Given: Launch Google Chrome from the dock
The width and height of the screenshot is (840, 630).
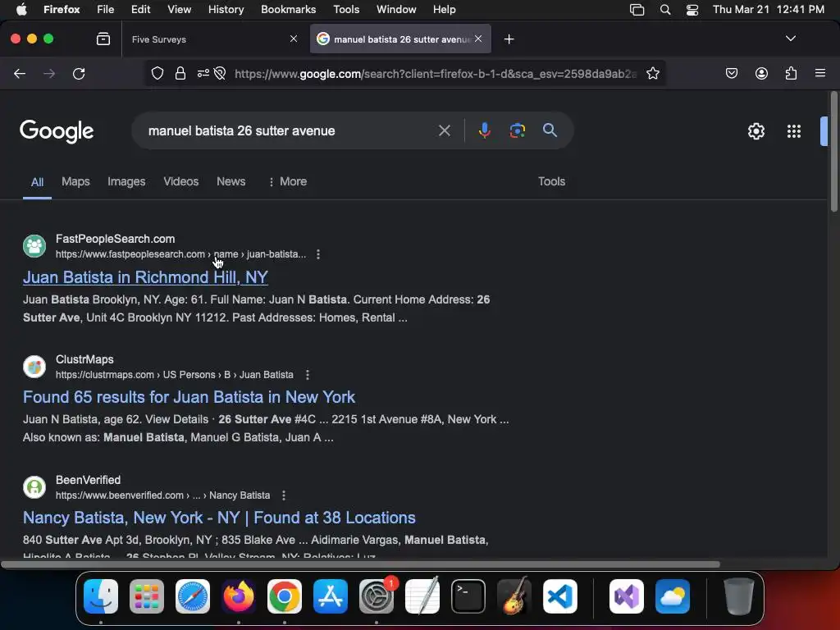Looking at the screenshot, I should (285, 596).
